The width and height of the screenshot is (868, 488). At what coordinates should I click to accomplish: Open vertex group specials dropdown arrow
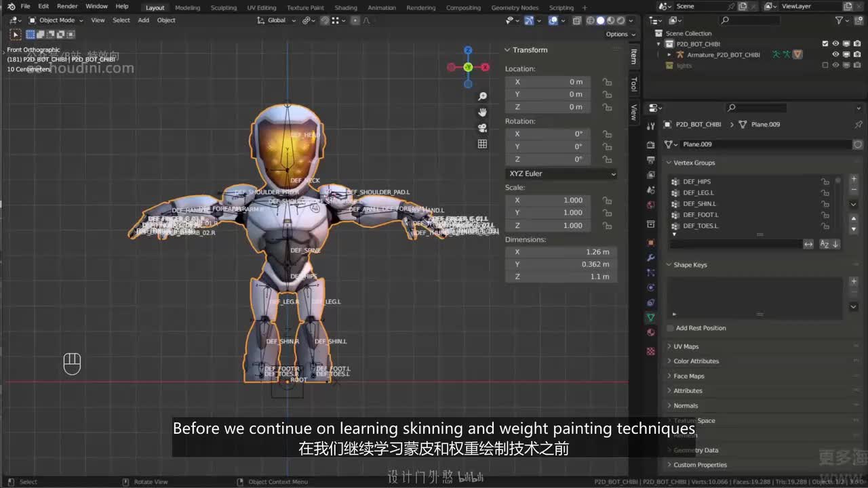[854, 205]
